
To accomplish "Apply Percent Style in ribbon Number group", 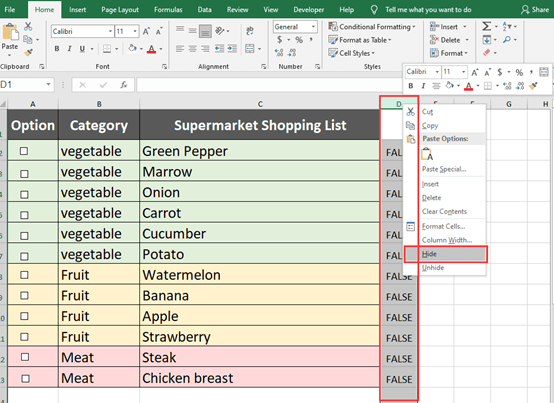I will click(x=299, y=40).
